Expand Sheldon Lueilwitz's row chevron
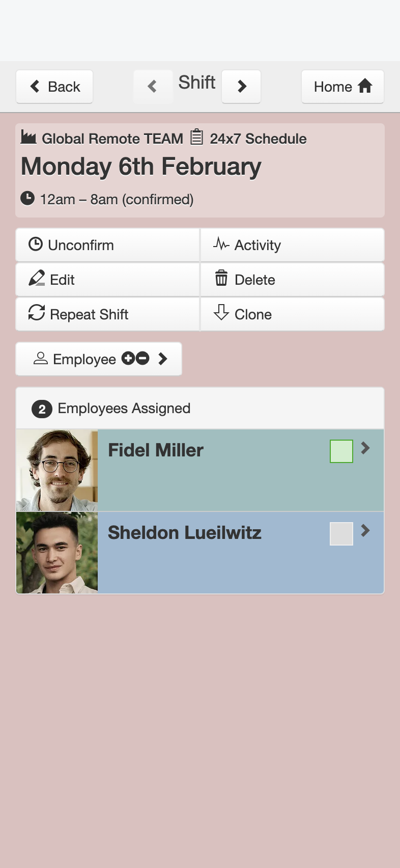400x868 pixels. 365,531
